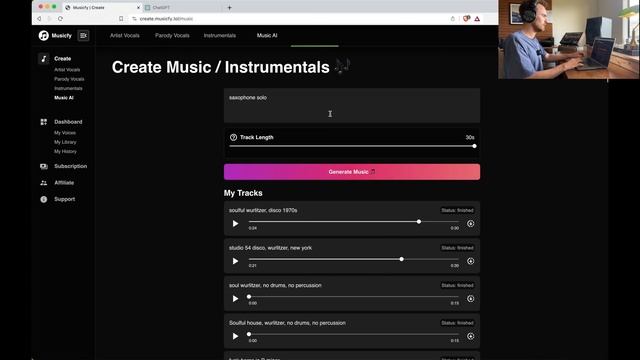Play the soul wurlitzer, no drums track
The width and height of the screenshot is (640, 360).
pyautogui.click(x=236, y=299)
